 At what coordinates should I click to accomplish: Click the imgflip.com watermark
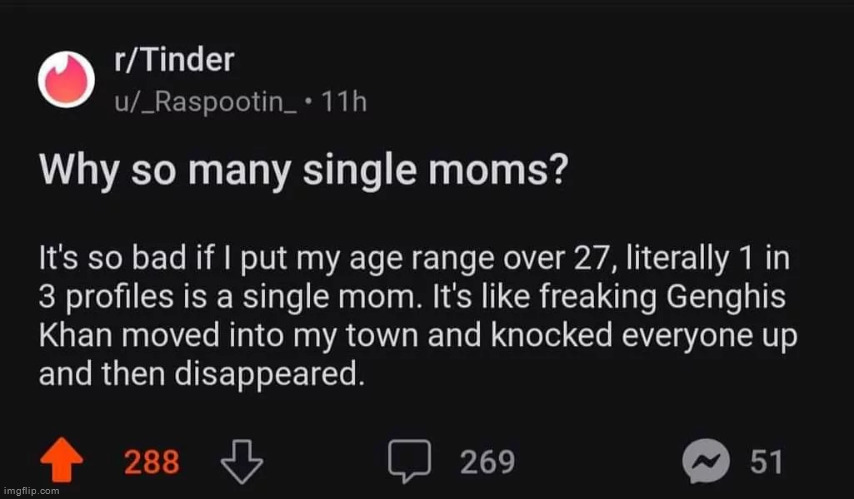(30, 491)
